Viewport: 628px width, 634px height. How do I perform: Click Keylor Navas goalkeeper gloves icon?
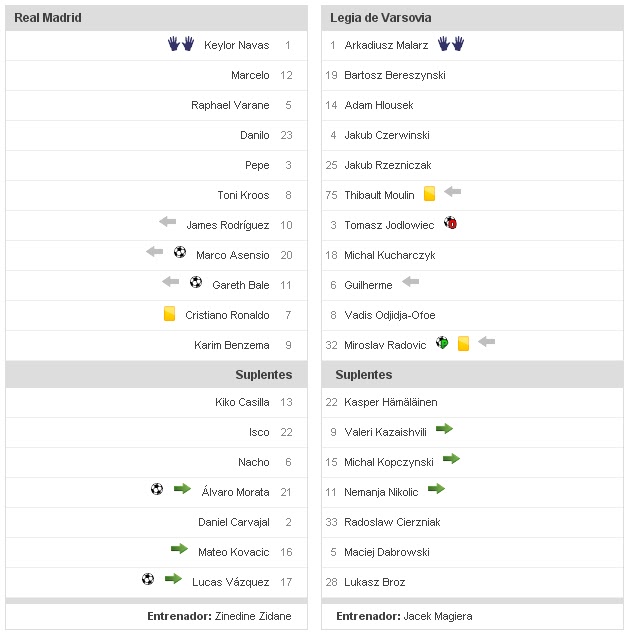pos(180,44)
